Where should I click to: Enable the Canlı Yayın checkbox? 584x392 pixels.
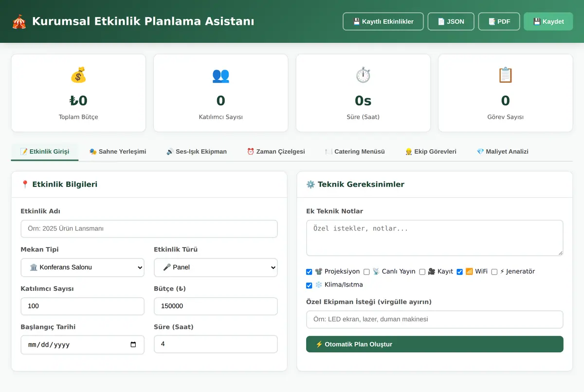(x=367, y=272)
